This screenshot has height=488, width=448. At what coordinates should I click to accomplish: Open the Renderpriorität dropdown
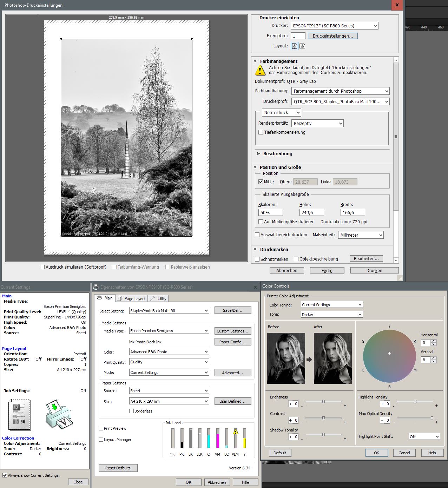(x=317, y=123)
